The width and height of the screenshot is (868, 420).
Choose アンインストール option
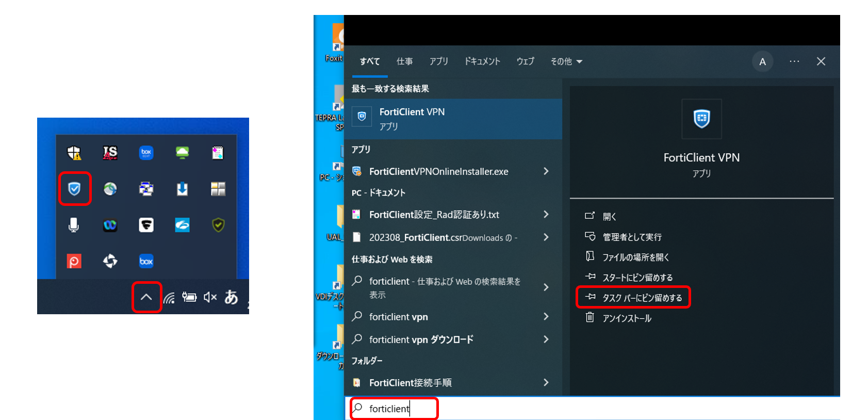[618, 318]
